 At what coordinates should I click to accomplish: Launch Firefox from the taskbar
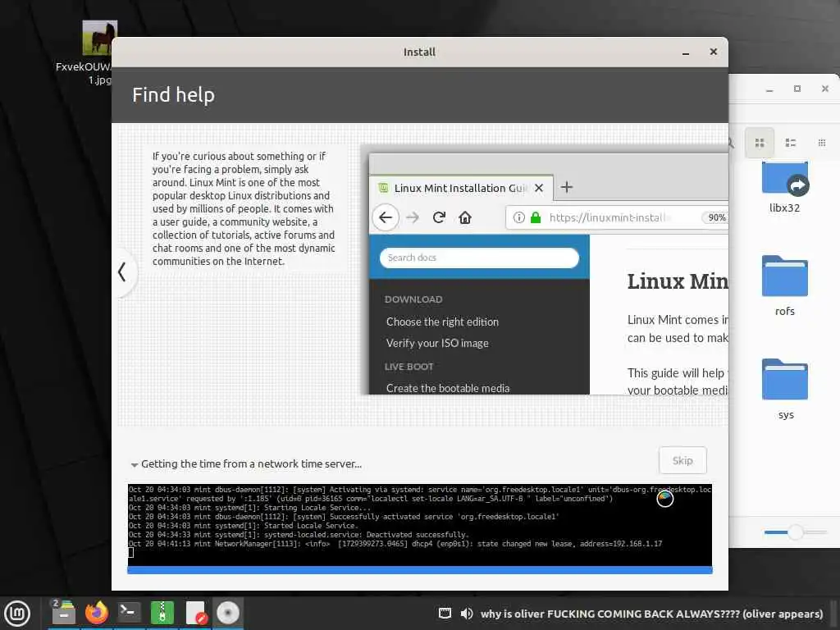(97, 613)
